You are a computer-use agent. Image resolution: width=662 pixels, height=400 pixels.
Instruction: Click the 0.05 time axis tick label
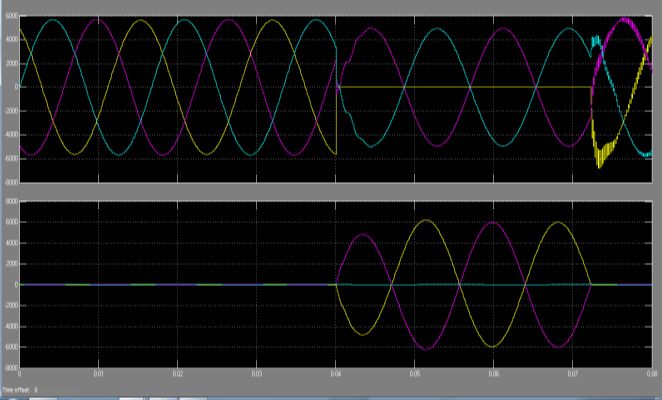click(415, 374)
